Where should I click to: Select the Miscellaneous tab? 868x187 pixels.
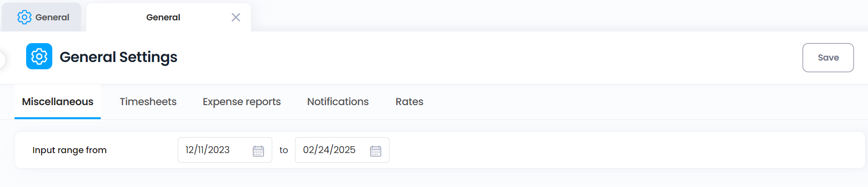coord(58,102)
